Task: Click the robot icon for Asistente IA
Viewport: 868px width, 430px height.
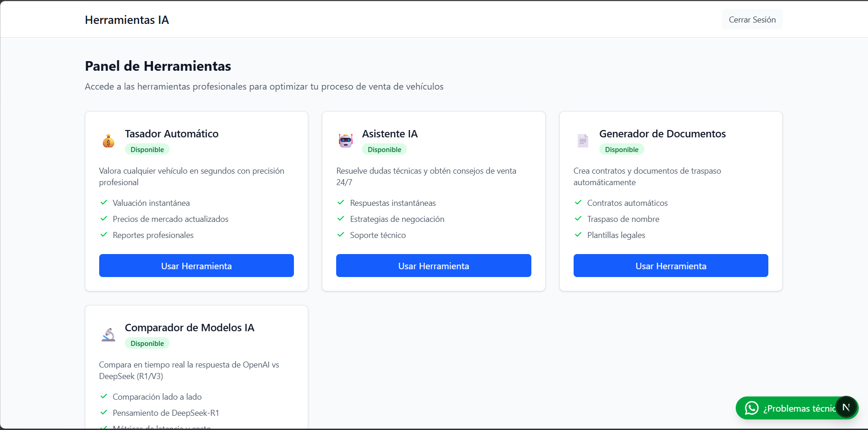Action: click(346, 141)
